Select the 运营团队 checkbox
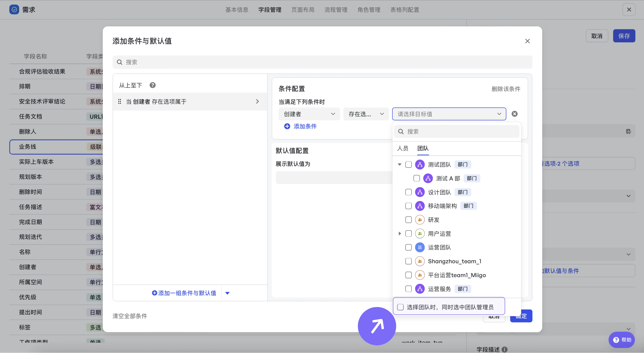Viewport: 644px width, 353px height. [408, 247]
